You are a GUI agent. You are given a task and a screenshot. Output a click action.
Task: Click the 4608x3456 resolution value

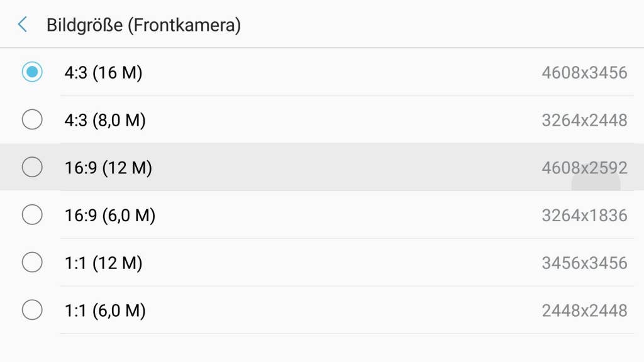tap(584, 73)
